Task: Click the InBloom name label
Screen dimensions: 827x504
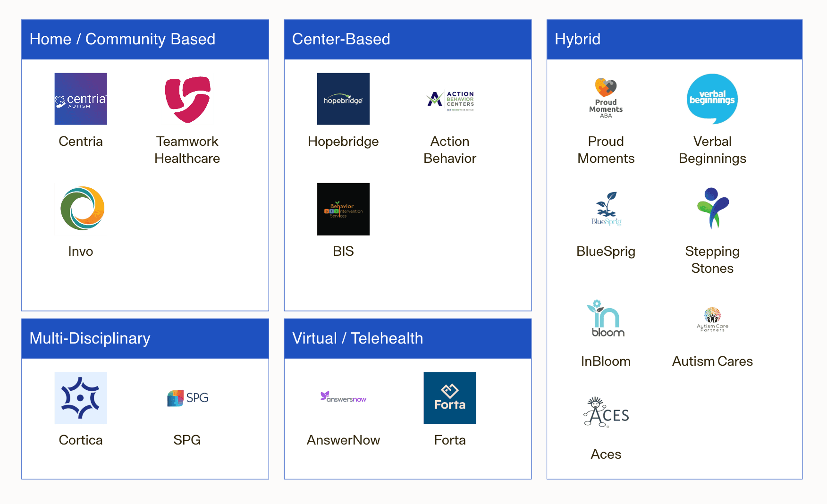Action: tap(606, 361)
